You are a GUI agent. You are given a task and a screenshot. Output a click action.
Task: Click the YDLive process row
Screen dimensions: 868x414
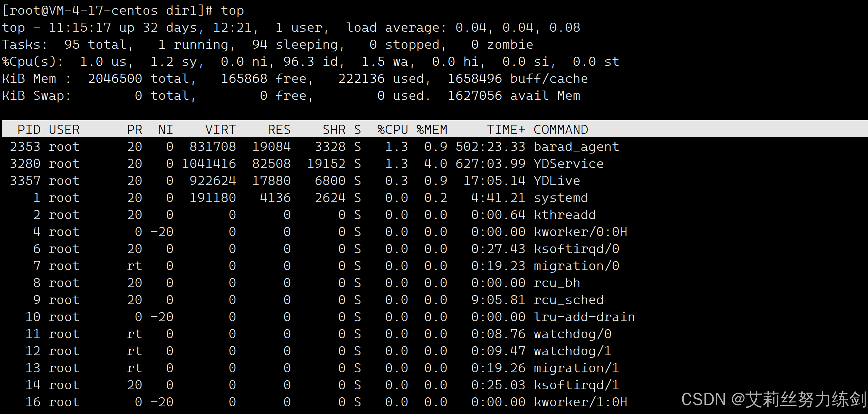(556, 181)
